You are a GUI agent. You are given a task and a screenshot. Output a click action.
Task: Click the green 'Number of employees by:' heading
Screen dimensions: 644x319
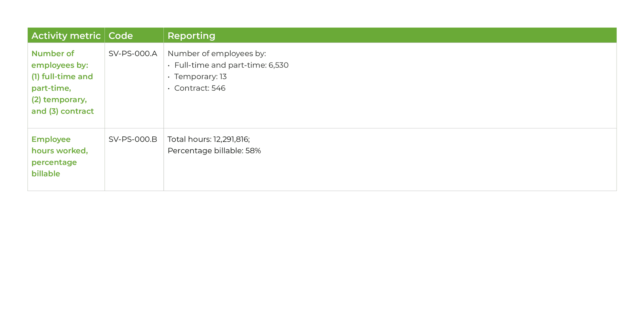point(60,59)
